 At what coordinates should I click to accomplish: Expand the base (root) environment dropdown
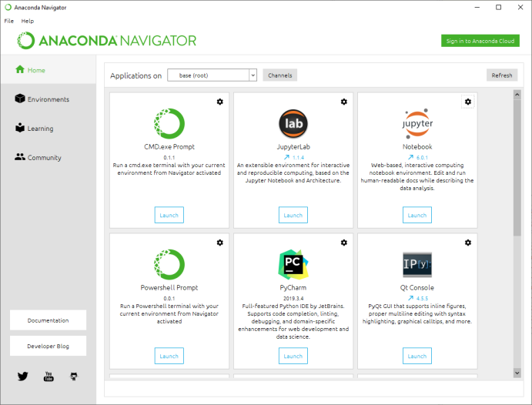tap(212, 75)
